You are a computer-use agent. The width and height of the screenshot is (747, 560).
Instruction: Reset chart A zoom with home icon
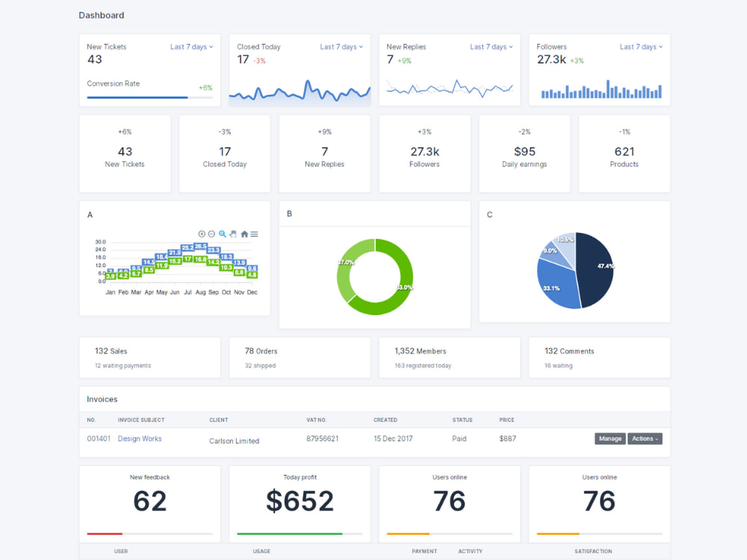244,234
